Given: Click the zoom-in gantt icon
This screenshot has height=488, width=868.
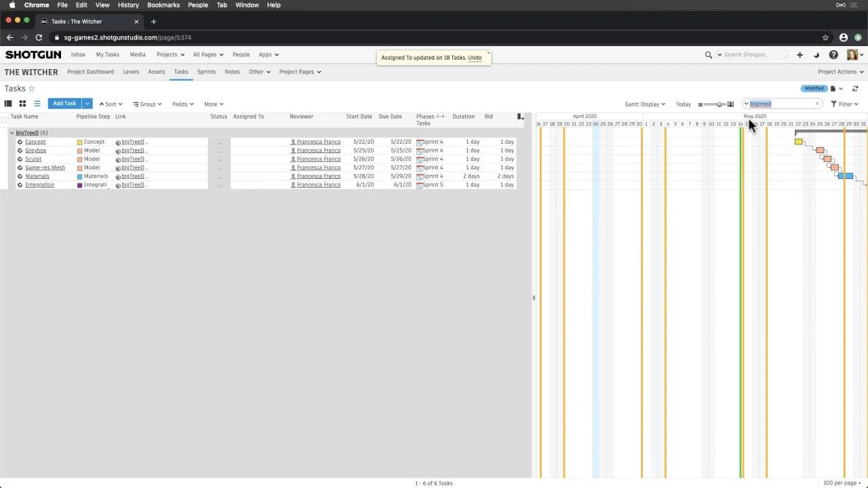Looking at the screenshot, I should 730,104.
